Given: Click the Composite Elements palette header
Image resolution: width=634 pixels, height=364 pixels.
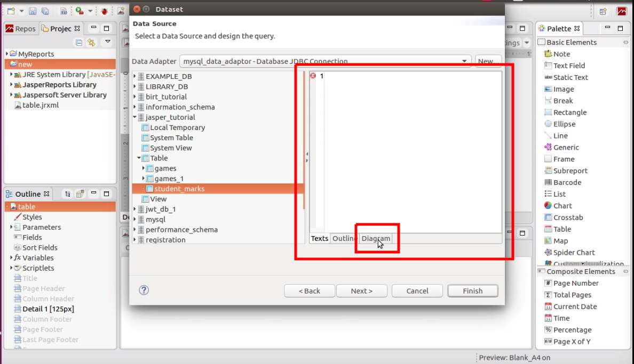Looking at the screenshot, I should click(x=583, y=271).
